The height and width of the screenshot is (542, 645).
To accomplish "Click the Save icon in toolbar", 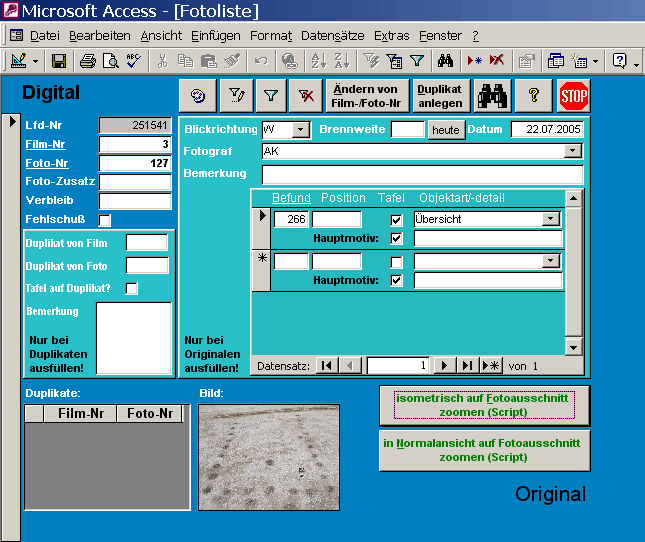I will pos(59,61).
